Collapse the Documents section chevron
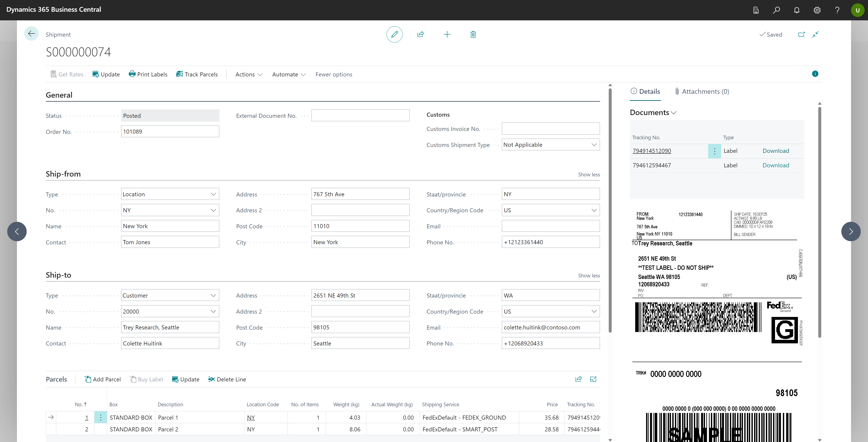Image resolution: width=868 pixels, height=442 pixels. click(x=674, y=113)
